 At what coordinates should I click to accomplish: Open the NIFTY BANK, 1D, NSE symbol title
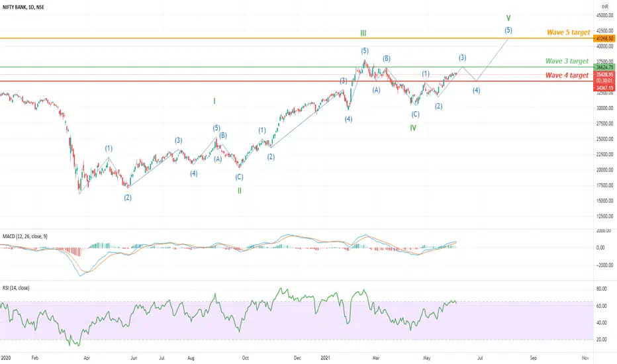click(24, 7)
